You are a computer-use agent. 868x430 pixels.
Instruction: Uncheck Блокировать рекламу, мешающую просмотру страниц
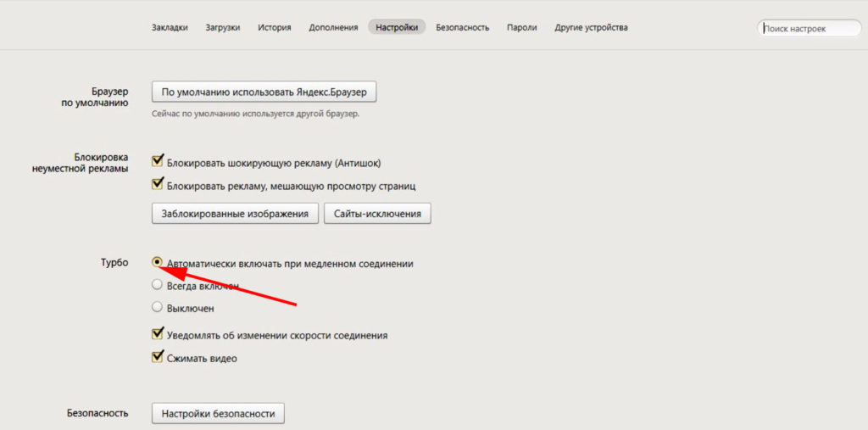tap(157, 184)
